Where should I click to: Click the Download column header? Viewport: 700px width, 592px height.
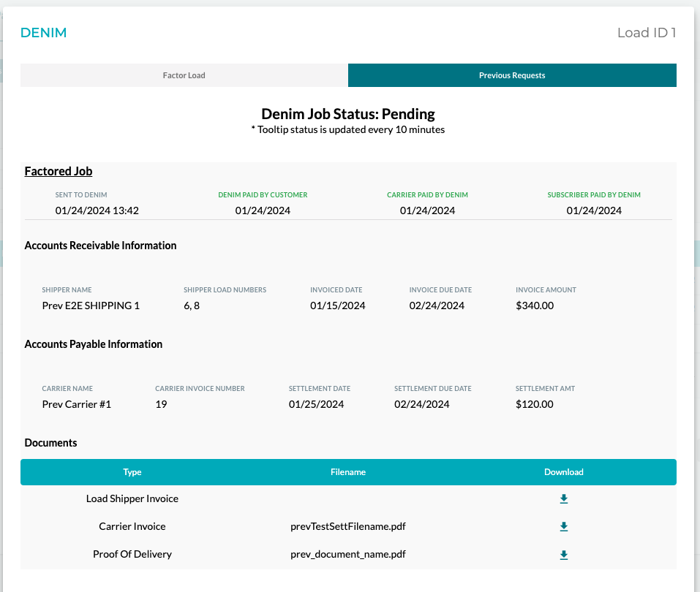click(x=563, y=472)
